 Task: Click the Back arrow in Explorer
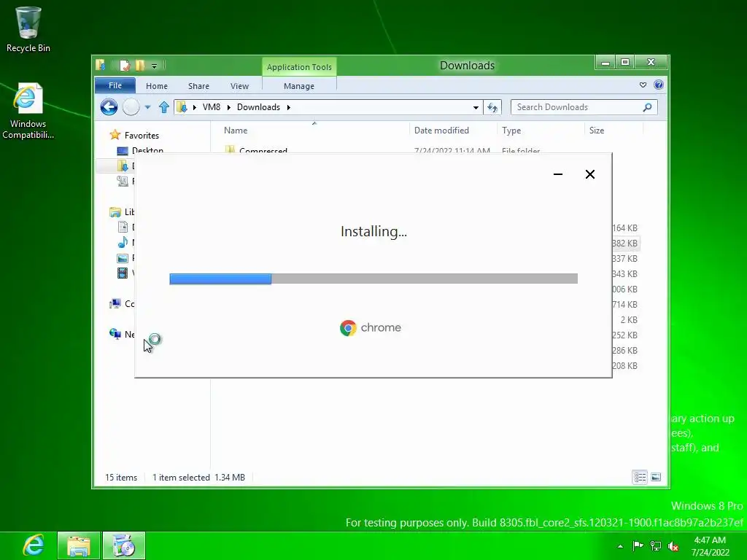[x=109, y=106]
